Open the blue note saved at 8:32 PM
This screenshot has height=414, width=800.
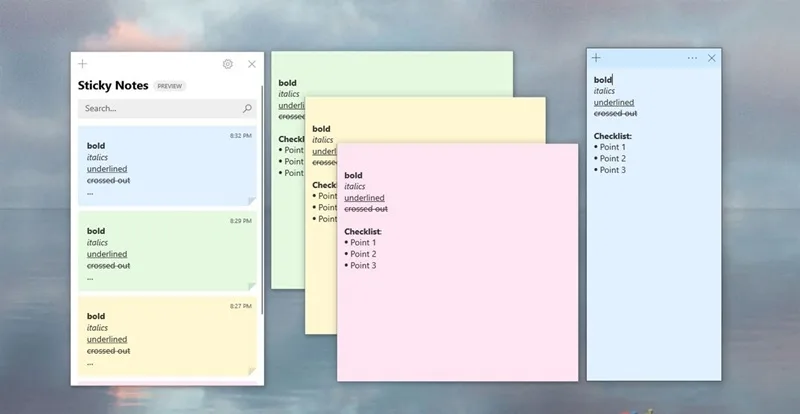(x=167, y=166)
